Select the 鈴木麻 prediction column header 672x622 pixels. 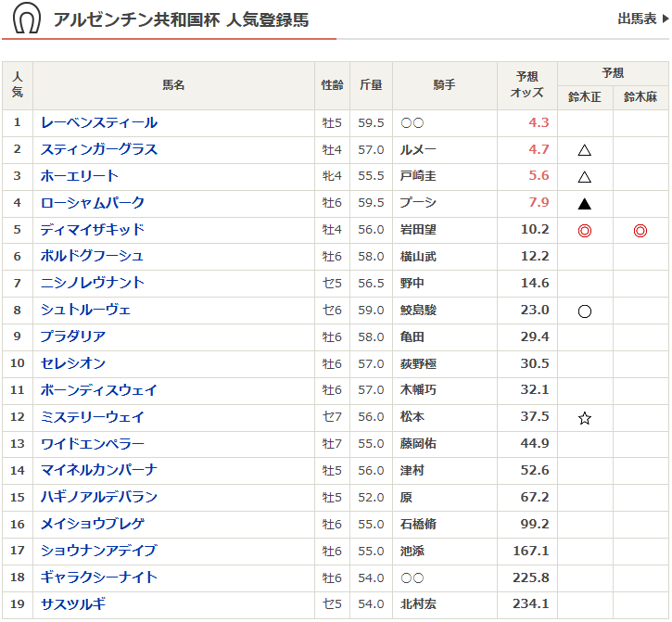[640, 97]
